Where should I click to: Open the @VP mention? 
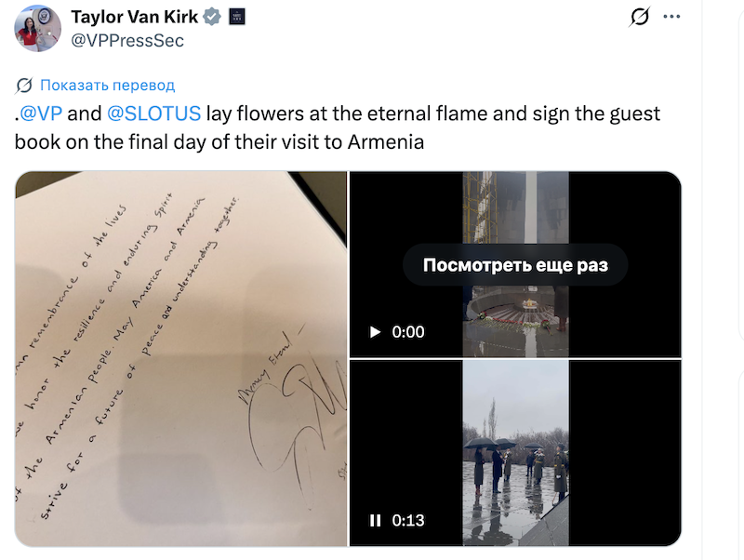pyautogui.click(x=41, y=113)
